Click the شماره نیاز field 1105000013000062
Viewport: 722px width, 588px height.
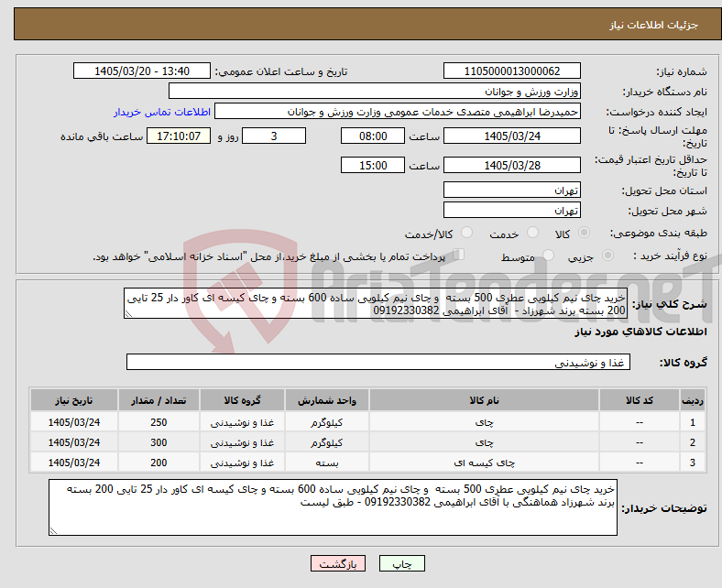(x=511, y=71)
